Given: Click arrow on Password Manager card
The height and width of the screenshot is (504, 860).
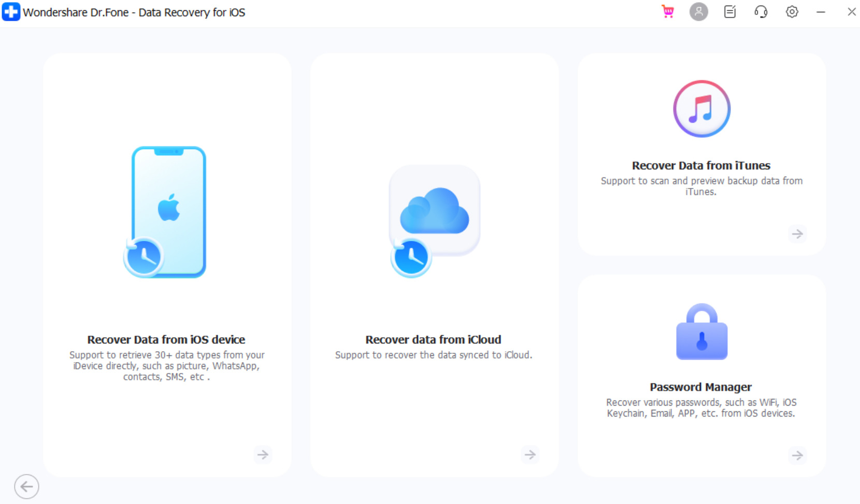Looking at the screenshot, I should coord(797,456).
